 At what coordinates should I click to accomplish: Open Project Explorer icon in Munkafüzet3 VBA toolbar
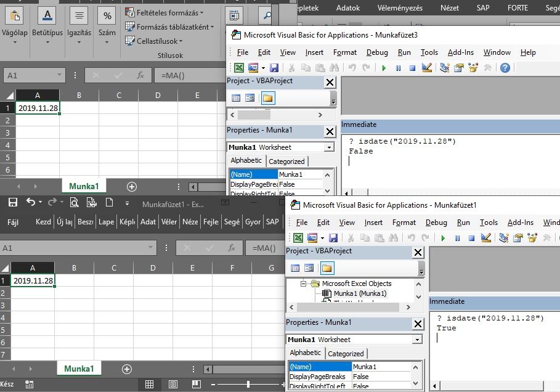[445, 68]
